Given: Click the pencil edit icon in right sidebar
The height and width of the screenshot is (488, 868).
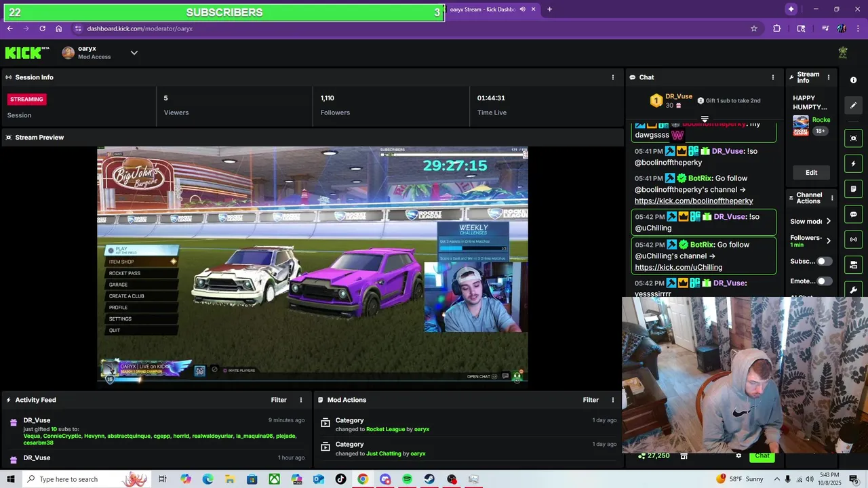Looking at the screenshot, I should (853, 105).
